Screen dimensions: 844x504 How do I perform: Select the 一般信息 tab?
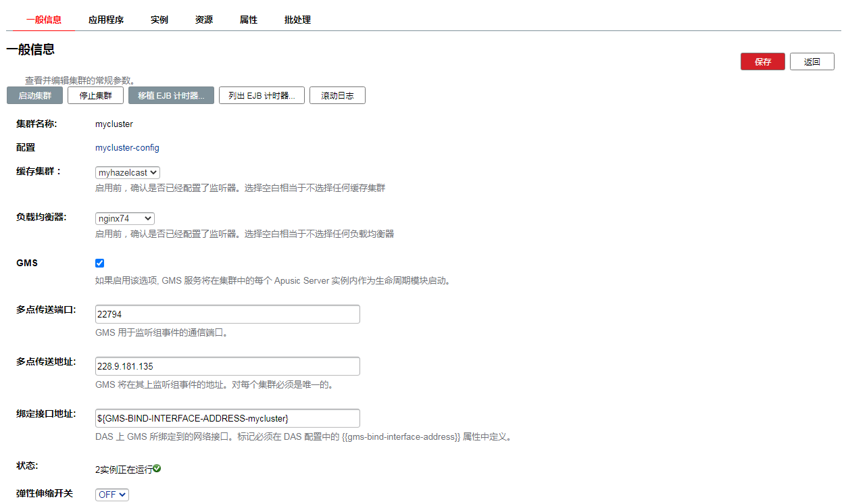[44, 20]
